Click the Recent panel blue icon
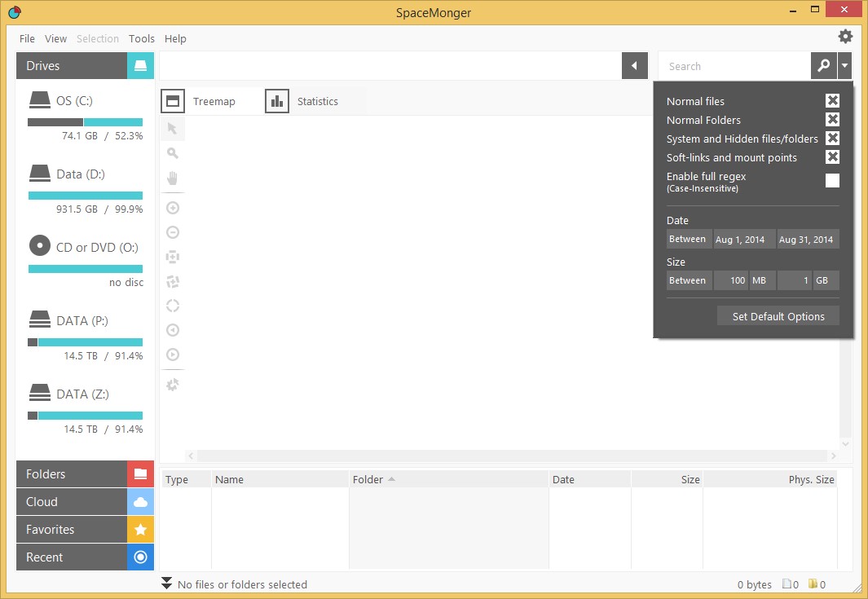This screenshot has width=868, height=599. [x=140, y=557]
